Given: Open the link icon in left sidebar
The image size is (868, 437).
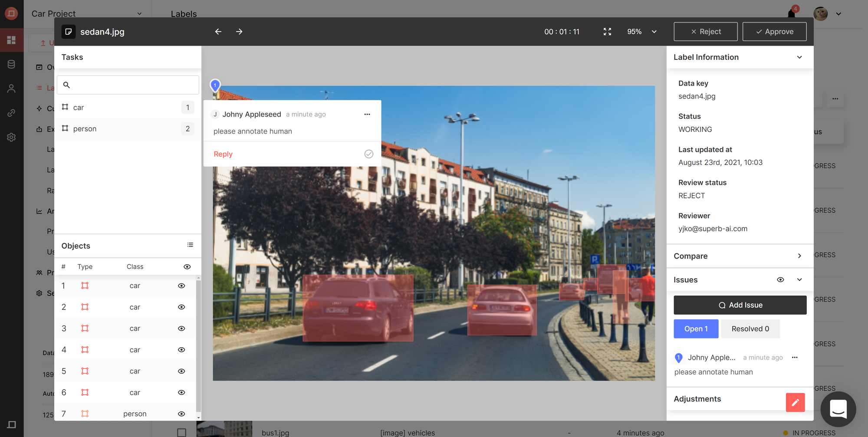Looking at the screenshot, I should [12, 113].
